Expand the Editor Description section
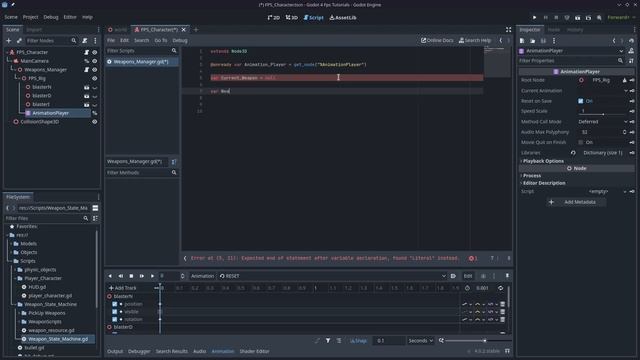Screen dimensions: 640x360 pyautogui.click(x=544, y=183)
